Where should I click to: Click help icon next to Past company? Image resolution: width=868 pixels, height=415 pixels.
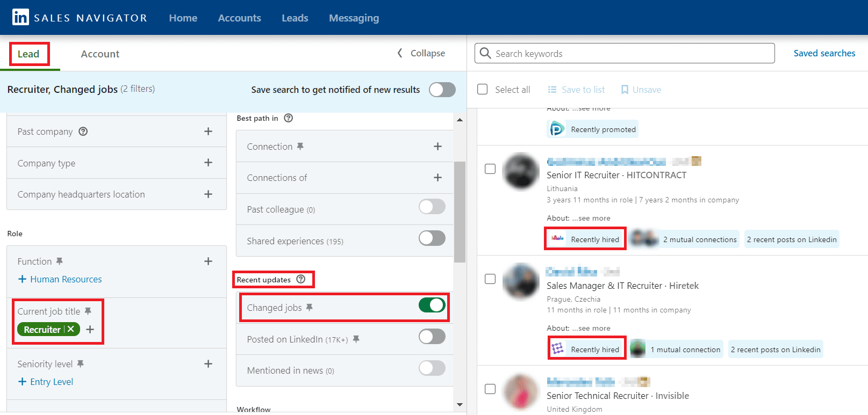tap(83, 132)
